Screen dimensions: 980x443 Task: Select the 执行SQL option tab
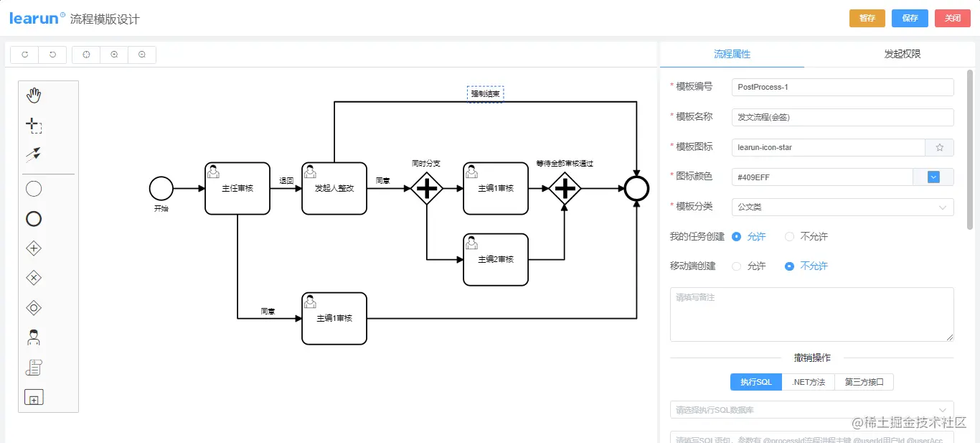pyautogui.click(x=756, y=382)
